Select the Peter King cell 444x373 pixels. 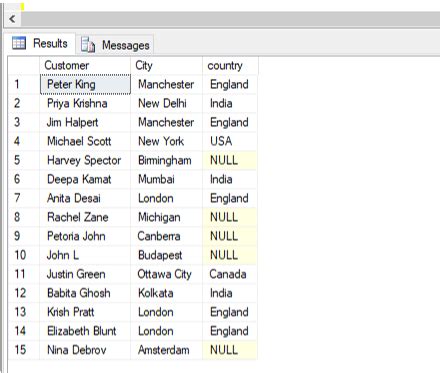click(x=85, y=84)
